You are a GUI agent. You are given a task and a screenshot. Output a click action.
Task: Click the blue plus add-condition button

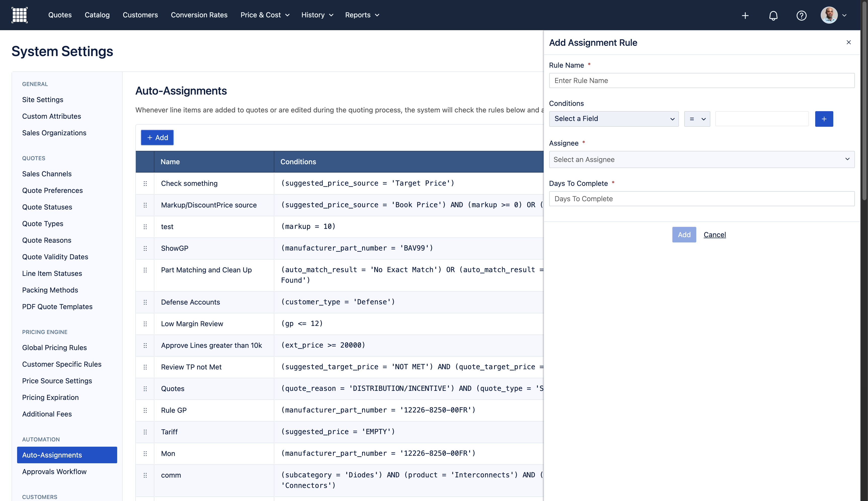(x=824, y=119)
